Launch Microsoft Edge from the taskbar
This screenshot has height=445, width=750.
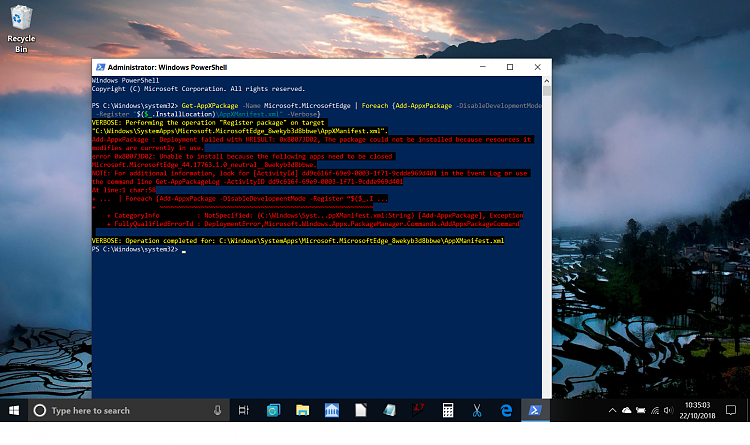(x=506, y=411)
